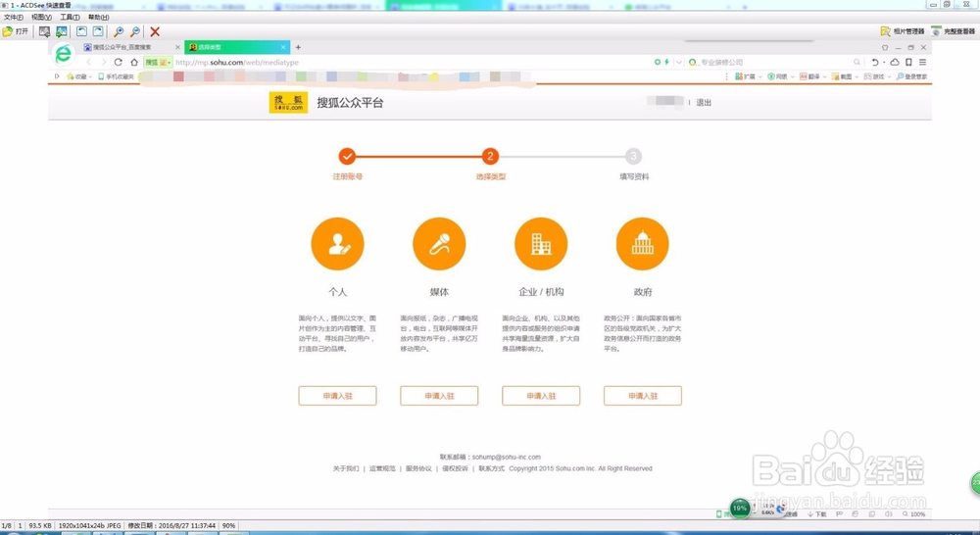Screen dimensions: 980x535
Task: Click 申请入驻 under 媒体
Action: pos(439,396)
